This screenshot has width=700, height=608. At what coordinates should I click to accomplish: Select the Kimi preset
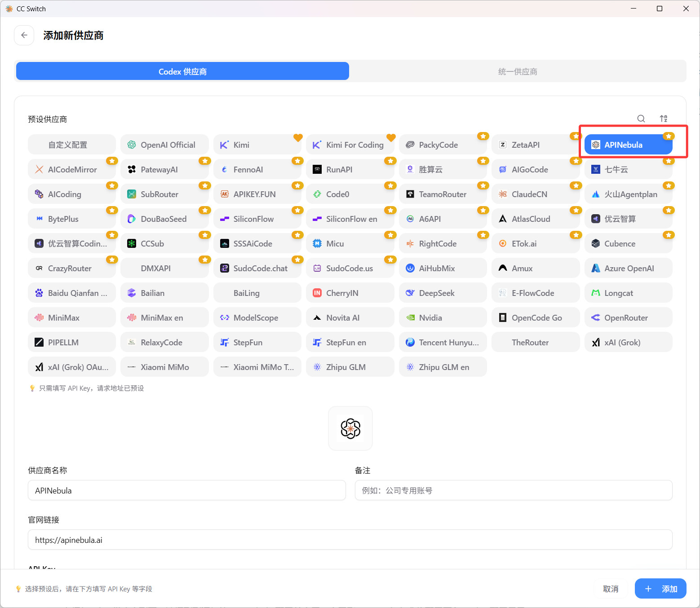coord(257,145)
